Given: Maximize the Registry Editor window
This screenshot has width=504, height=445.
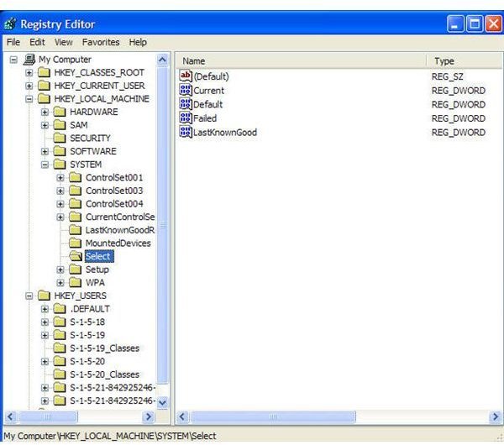Looking at the screenshot, I should click(475, 24).
